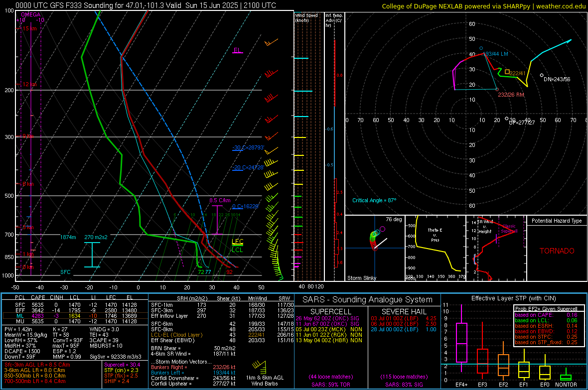Click the STP (cin) = 2.3 parameter

click(x=121, y=370)
